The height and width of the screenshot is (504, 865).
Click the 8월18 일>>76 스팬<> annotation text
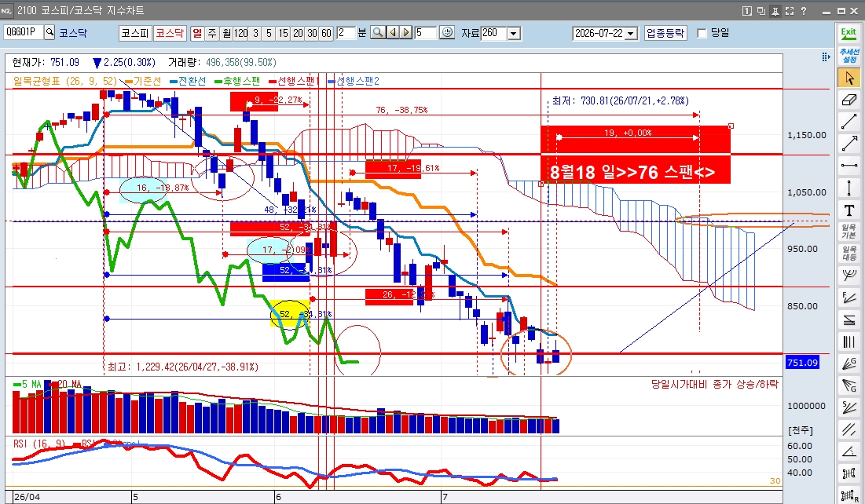632,172
